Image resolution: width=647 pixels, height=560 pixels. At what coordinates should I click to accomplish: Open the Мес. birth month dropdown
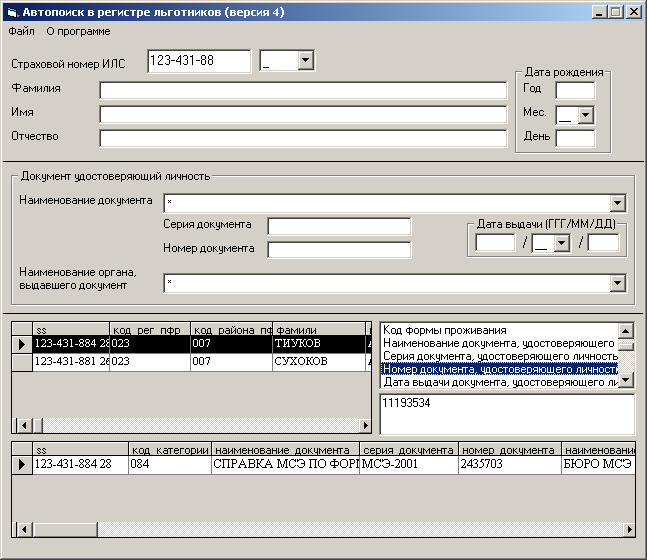coord(586,115)
